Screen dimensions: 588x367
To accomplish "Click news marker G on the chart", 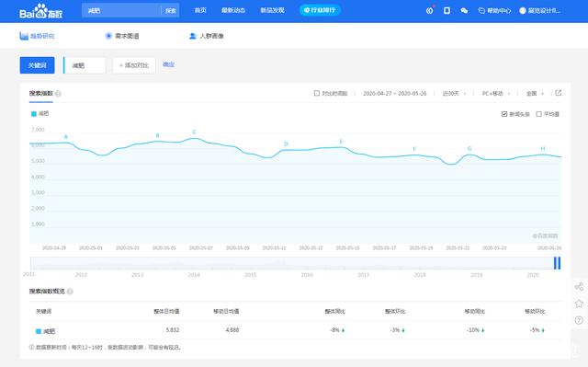I will pyautogui.click(x=469, y=149).
